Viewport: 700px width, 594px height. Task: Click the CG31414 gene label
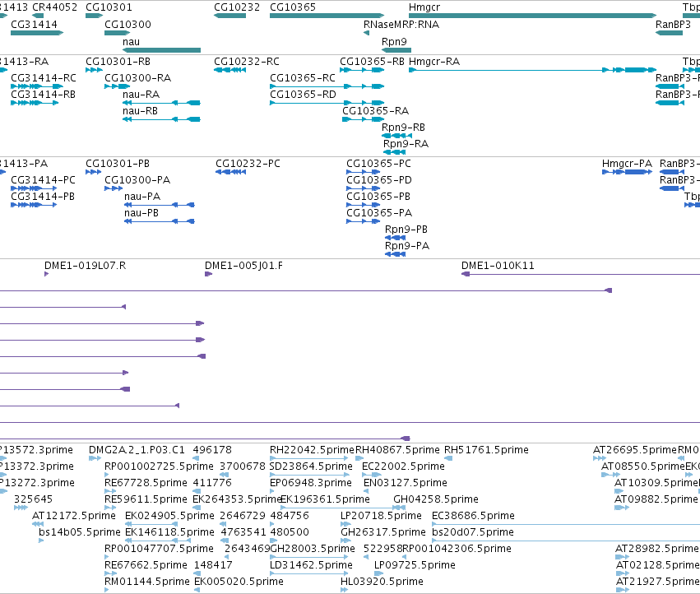[34, 24]
